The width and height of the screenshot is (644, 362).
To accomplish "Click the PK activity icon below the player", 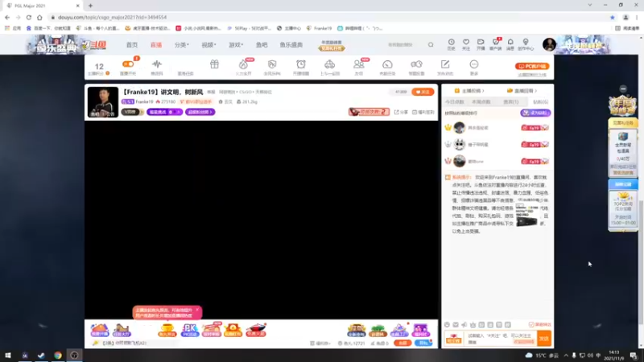I will pyautogui.click(x=190, y=330).
